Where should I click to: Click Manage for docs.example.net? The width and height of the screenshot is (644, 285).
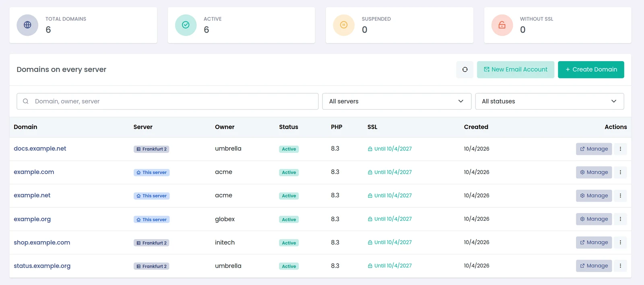click(594, 149)
